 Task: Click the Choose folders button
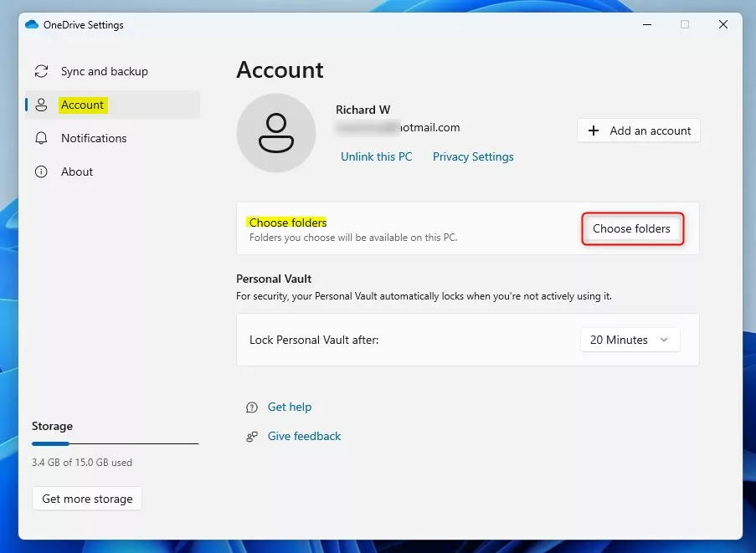(632, 228)
